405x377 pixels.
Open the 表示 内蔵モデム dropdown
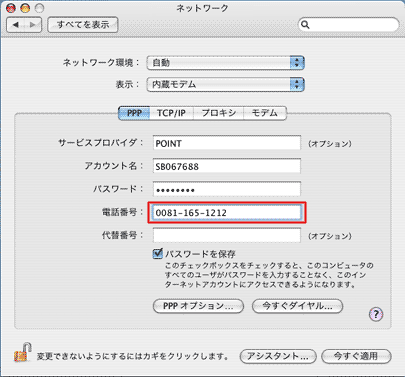pos(225,84)
